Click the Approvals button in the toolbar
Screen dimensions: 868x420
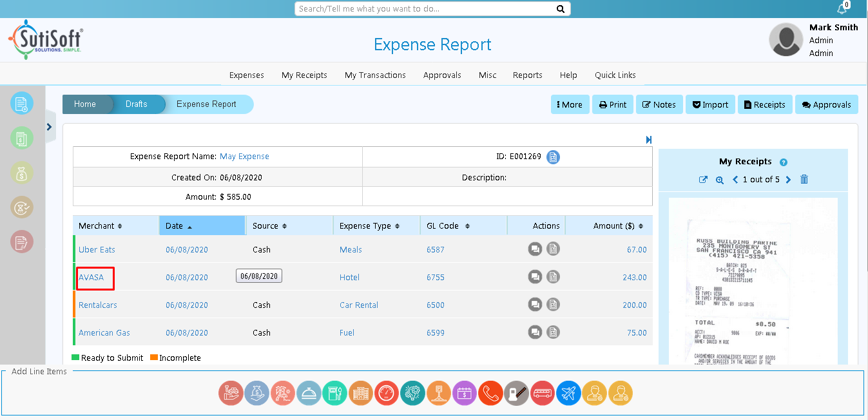[827, 104]
